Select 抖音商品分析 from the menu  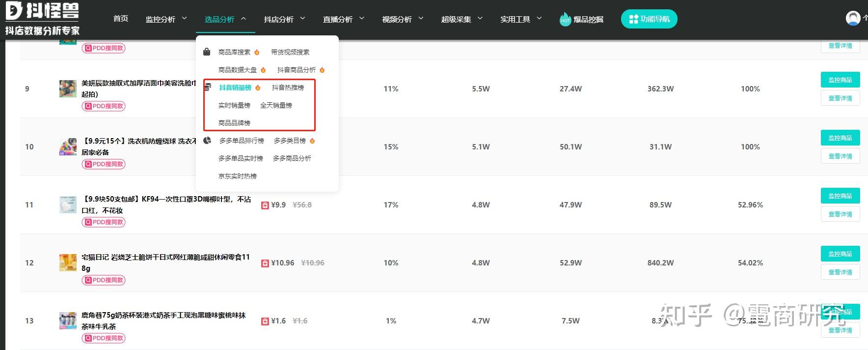pos(297,70)
